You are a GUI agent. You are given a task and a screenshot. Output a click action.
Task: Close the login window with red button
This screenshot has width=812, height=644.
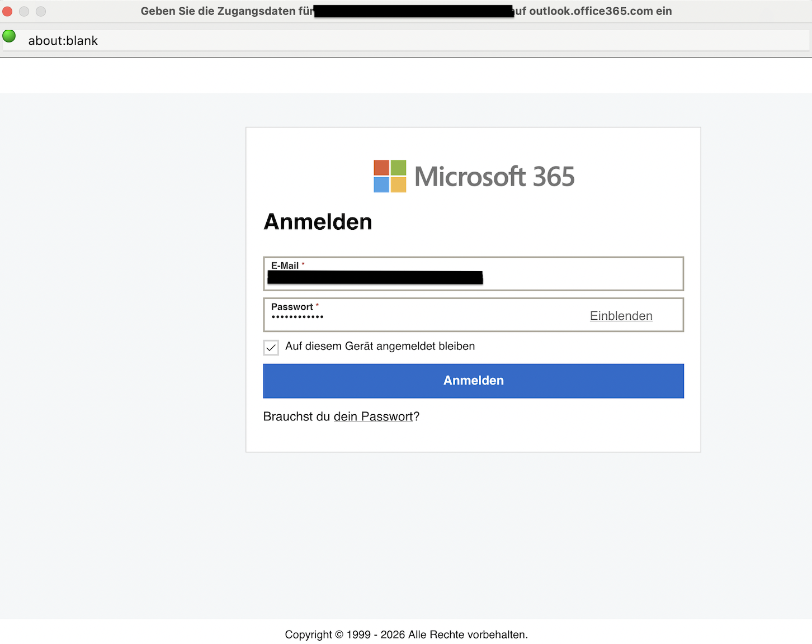(x=7, y=11)
